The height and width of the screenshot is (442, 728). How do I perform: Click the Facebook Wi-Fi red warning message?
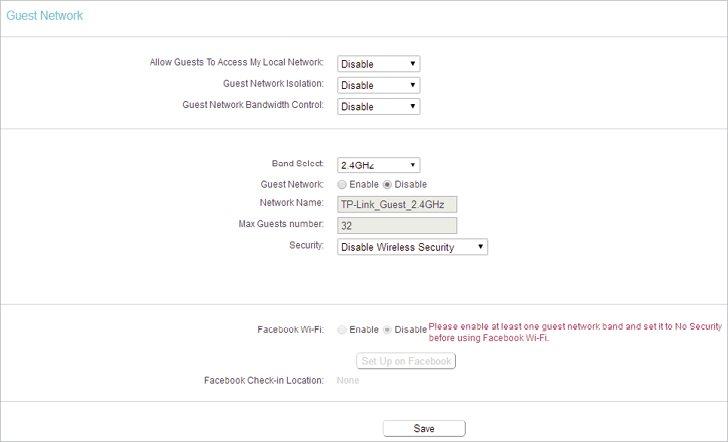point(575,332)
